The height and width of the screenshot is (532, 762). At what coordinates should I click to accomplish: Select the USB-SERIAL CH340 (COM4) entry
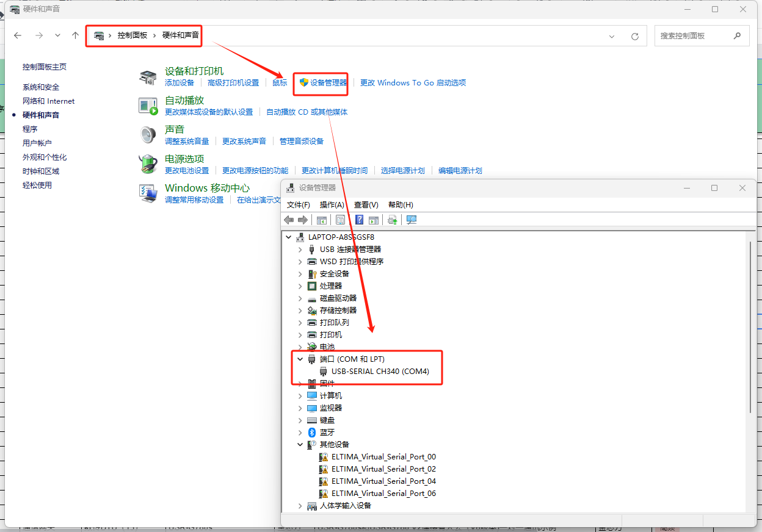(x=380, y=371)
